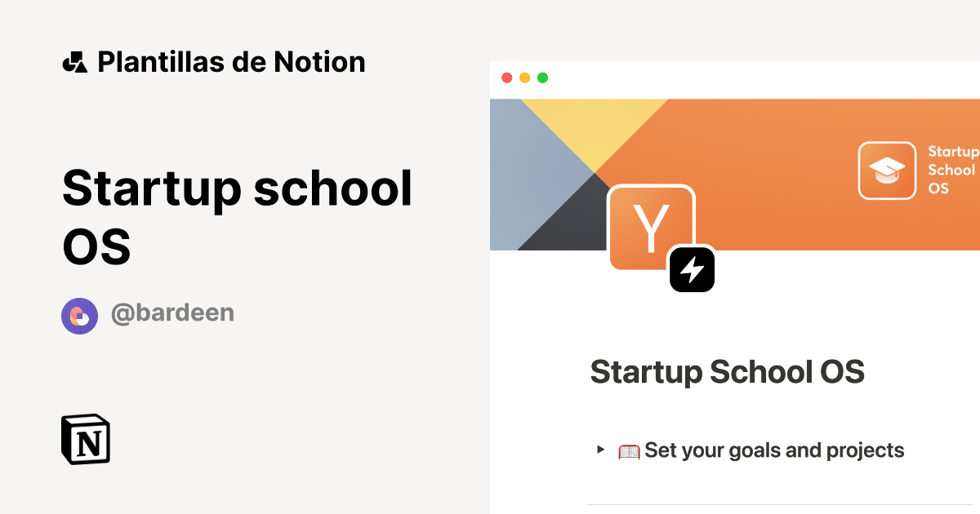
Task: Click the goal net emoji next to goals text
Action: tap(629, 450)
